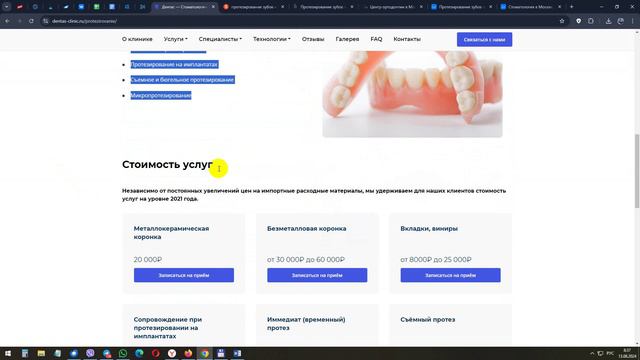
Task: Open the extensions puzzle icon
Action: (591, 21)
